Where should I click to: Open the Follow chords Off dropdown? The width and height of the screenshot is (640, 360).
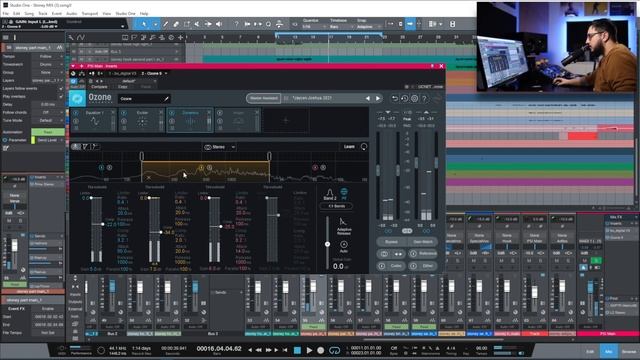(x=48, y=113)
